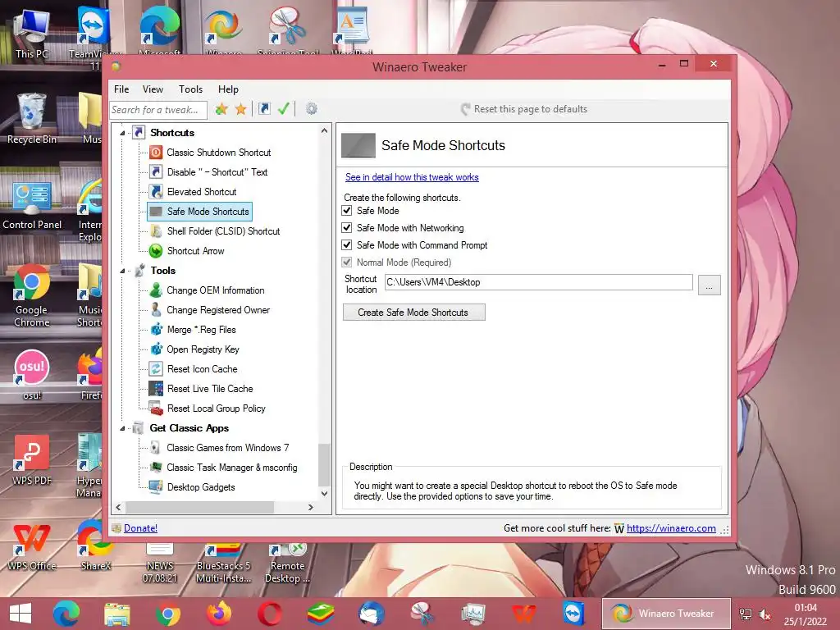The height and width of the screenshot is (630, 840).
Task: Select Shell Folder (CLSID) Shortcut tree item
Action: pos(223,231)
